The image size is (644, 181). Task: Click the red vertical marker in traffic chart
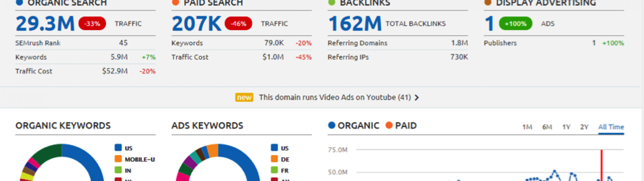click(x=602, y=165)
